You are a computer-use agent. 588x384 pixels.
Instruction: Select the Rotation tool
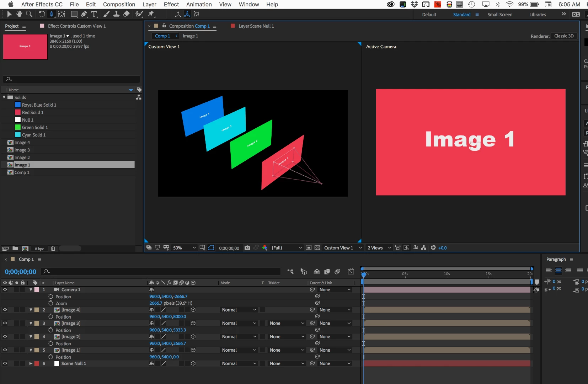point(42,14)
